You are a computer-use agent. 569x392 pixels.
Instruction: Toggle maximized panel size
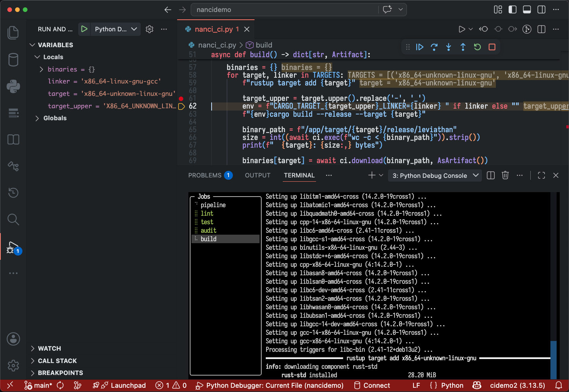point(542,176)
